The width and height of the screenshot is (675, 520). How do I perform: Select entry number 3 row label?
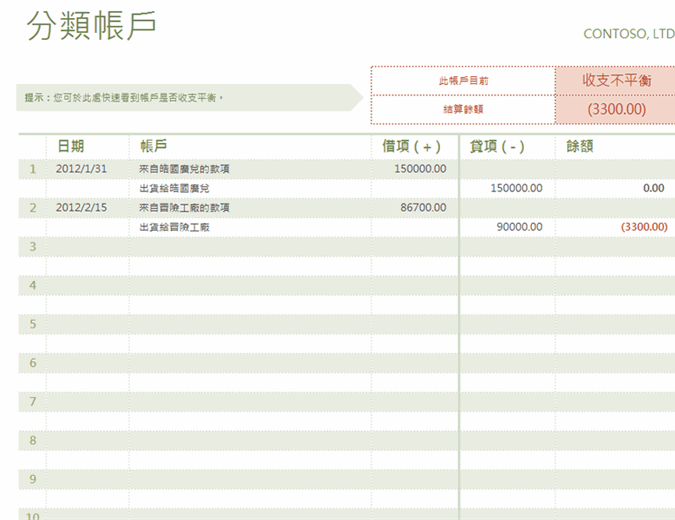point(33,246)
